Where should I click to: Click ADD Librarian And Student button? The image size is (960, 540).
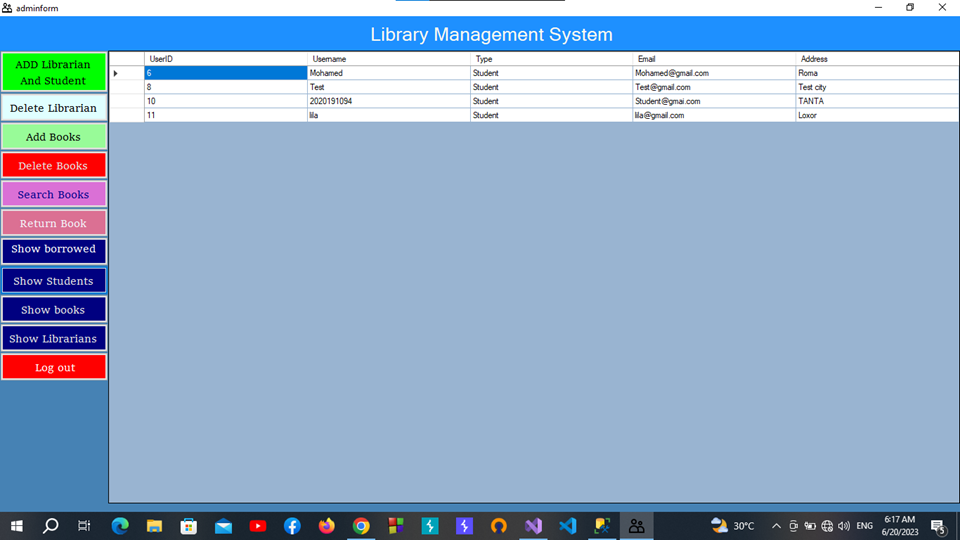53,72
